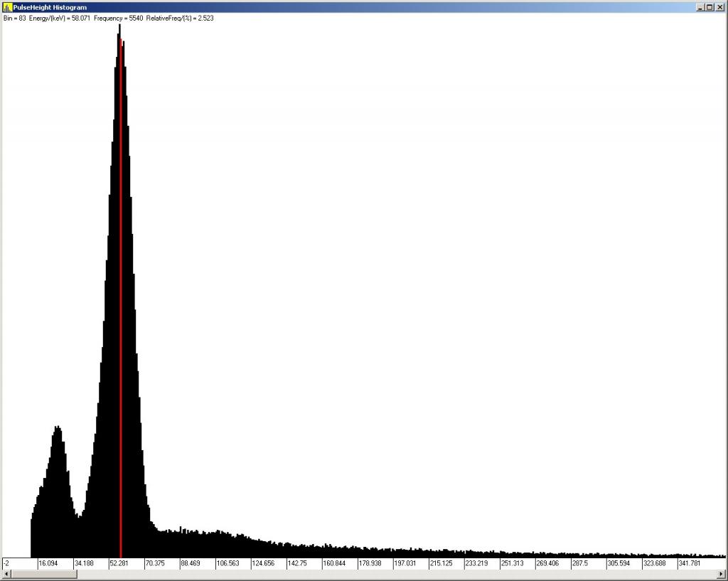Click the horizontal scrollbar right arrow
The height and width of the screenshot is (581, 728).
coord(721,574)
